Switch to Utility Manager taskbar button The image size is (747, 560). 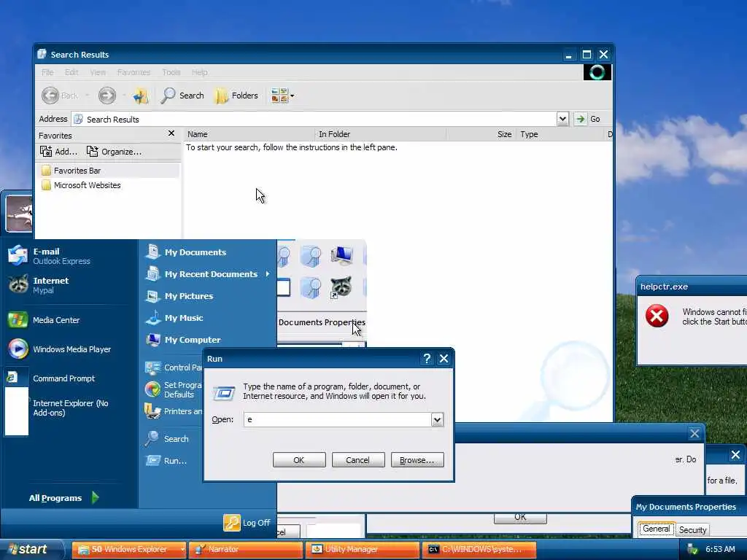(363, 549)
